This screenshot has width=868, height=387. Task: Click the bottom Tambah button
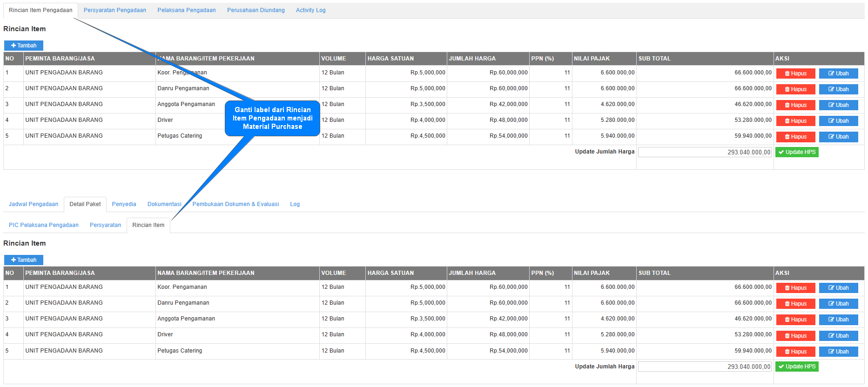pos(24,260)
